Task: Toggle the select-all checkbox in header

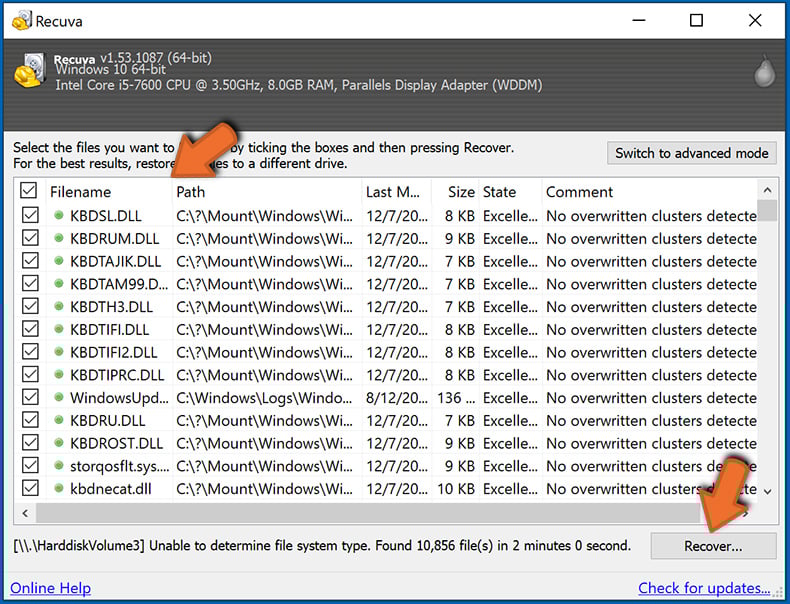Action: [29, 191]
